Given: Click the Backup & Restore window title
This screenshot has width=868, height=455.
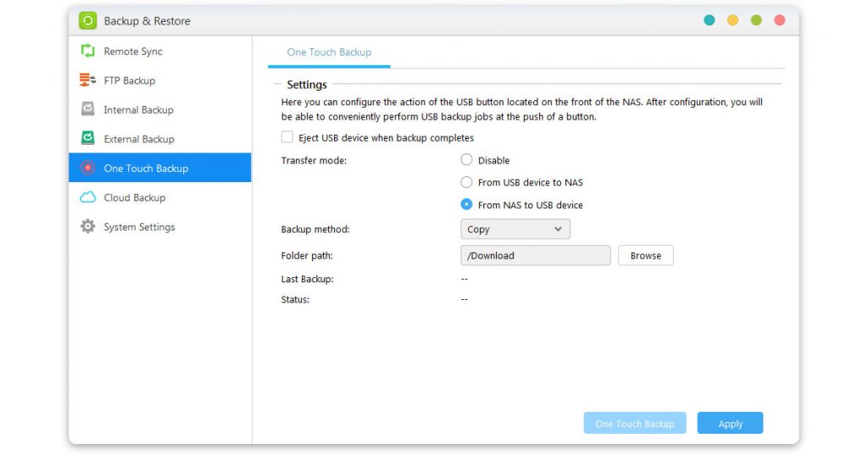Looking at the screenshot, I should [147, 21].
